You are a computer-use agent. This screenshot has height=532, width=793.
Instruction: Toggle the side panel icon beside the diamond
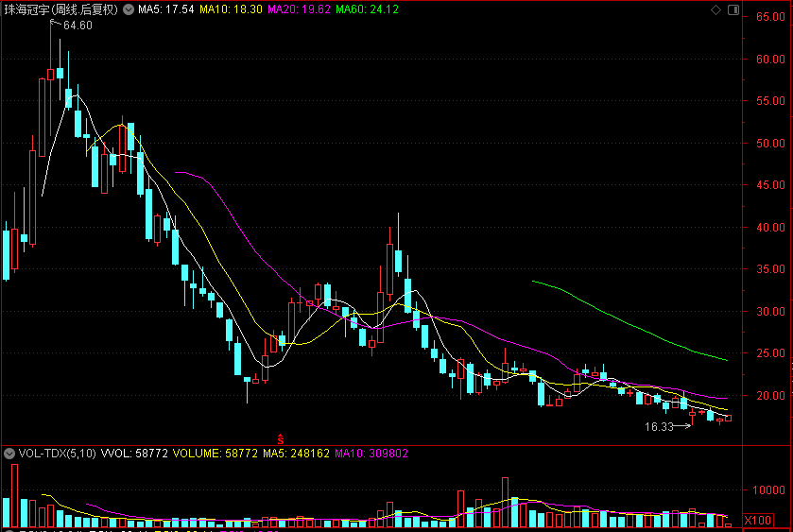pos(733,9)
